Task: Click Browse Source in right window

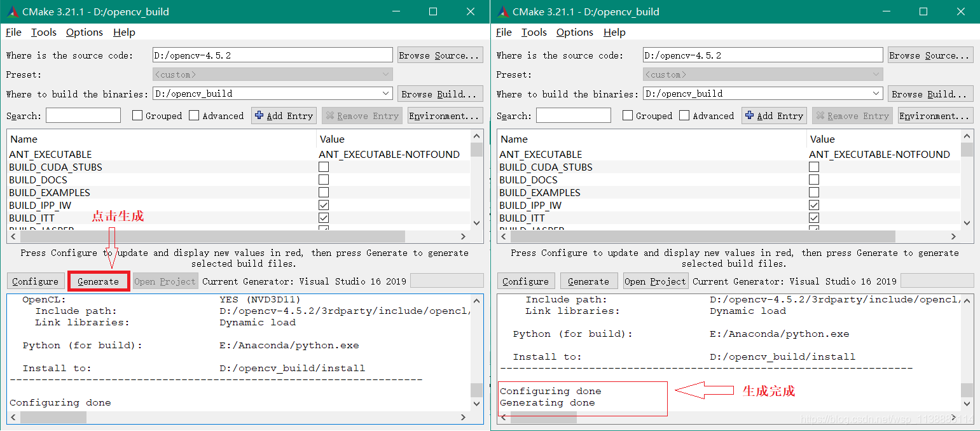Action: [930, 55]
